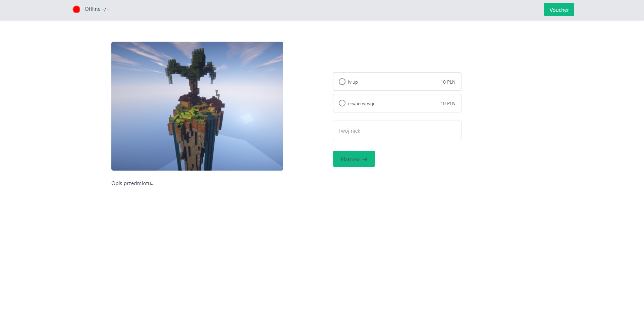Click the erwaerwrwqr option label text
This screenshot has width=644, height=318.
(x=361, y=103)
